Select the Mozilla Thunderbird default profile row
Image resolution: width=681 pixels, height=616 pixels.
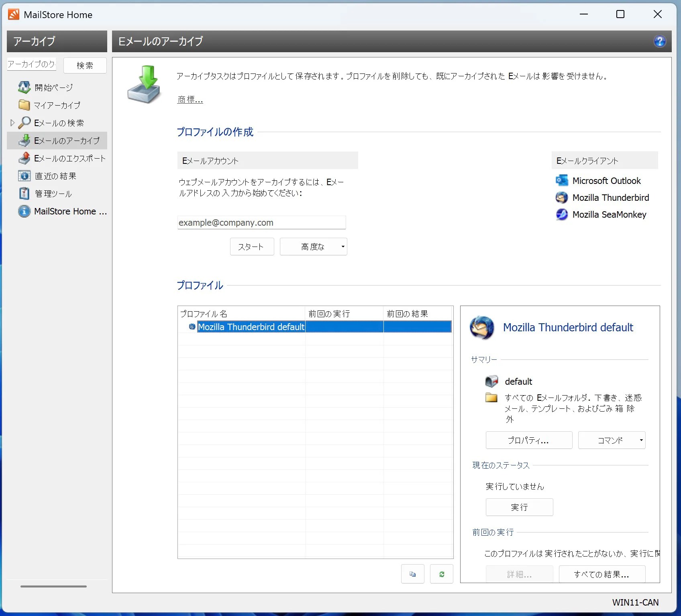click(x=314, y=327)
